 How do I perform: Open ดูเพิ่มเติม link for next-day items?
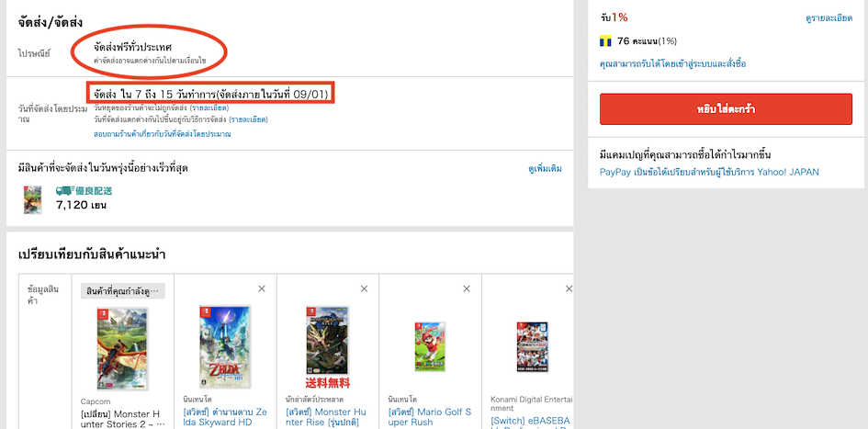click(546, 169)
